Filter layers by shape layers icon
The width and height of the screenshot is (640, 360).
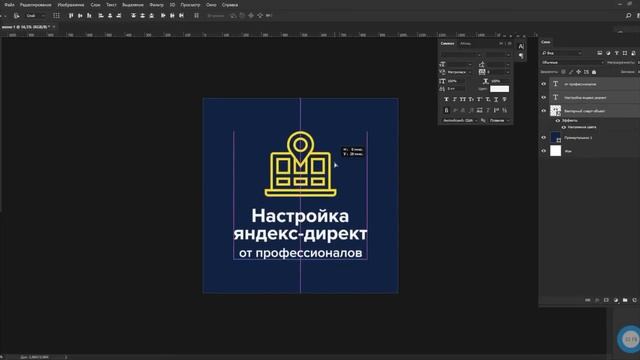625,53
